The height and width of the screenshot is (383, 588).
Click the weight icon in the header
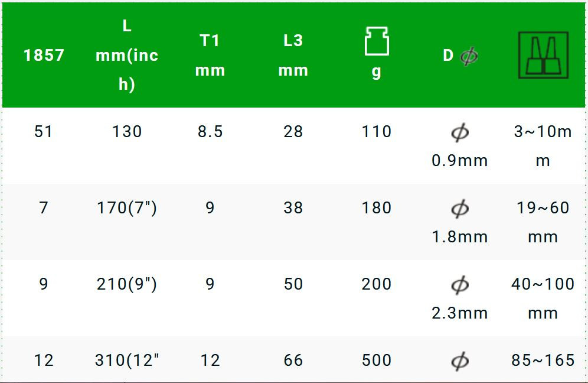click(x=376, y=41)
